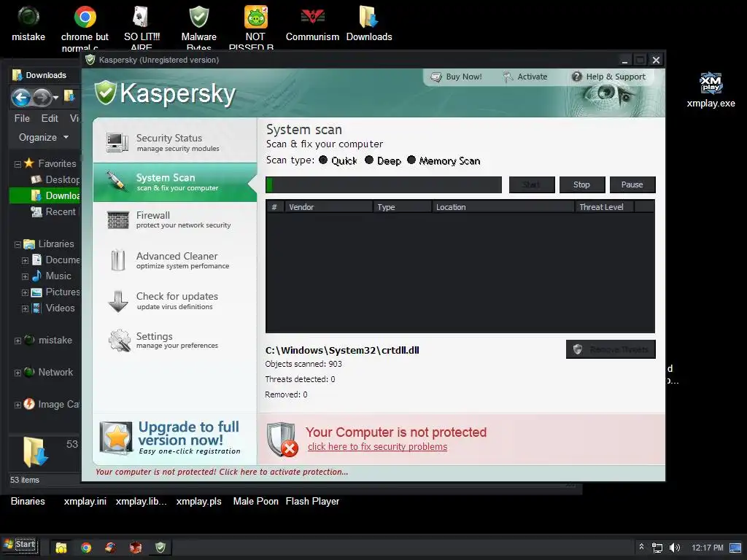This screenshot has height=560, width=747.
Task: Open the File menu in Explorer
Action: [22, 118]
